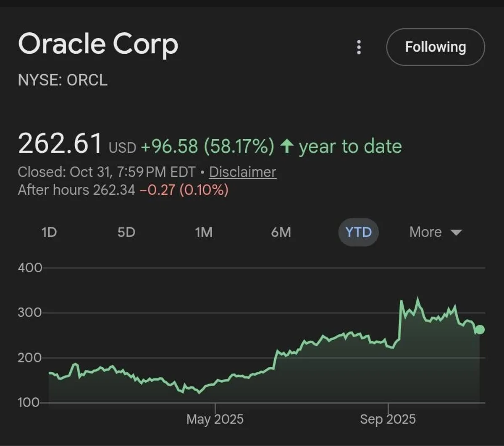Switch to the 6M range
The width and height of the screenshot is (504, 446).
click(x=281, y=232)
